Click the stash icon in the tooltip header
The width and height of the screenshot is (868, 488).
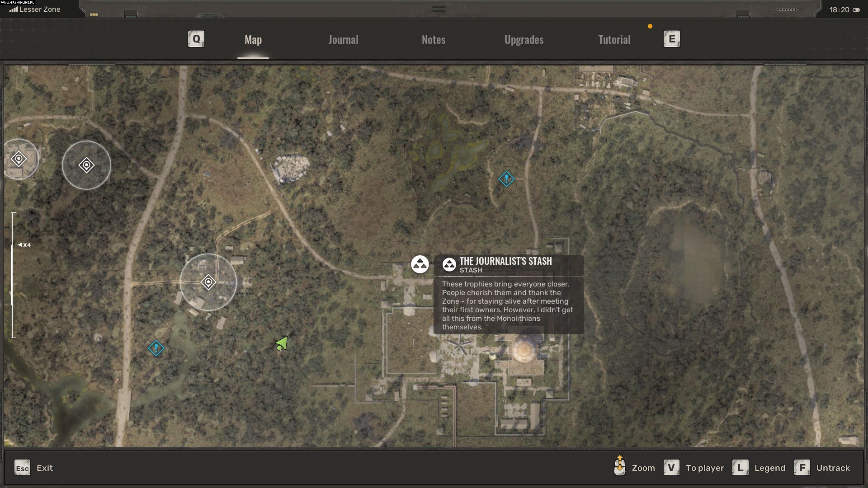click(x=449, y=265)
